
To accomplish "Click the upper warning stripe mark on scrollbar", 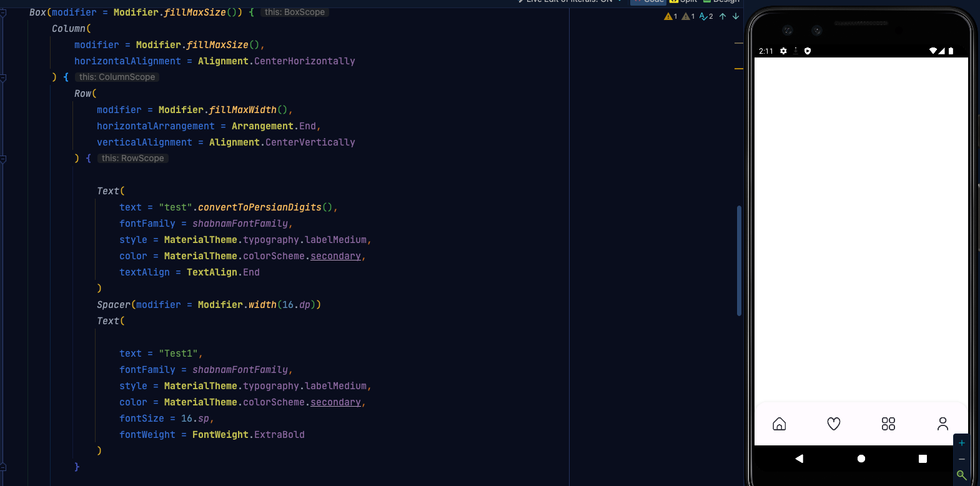I will pyautogui.click(x=739, y=44).
